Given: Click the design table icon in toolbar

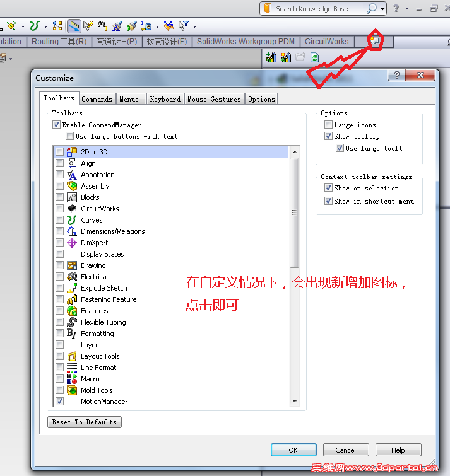Looking at the screenshot, I should click(146, 26).
